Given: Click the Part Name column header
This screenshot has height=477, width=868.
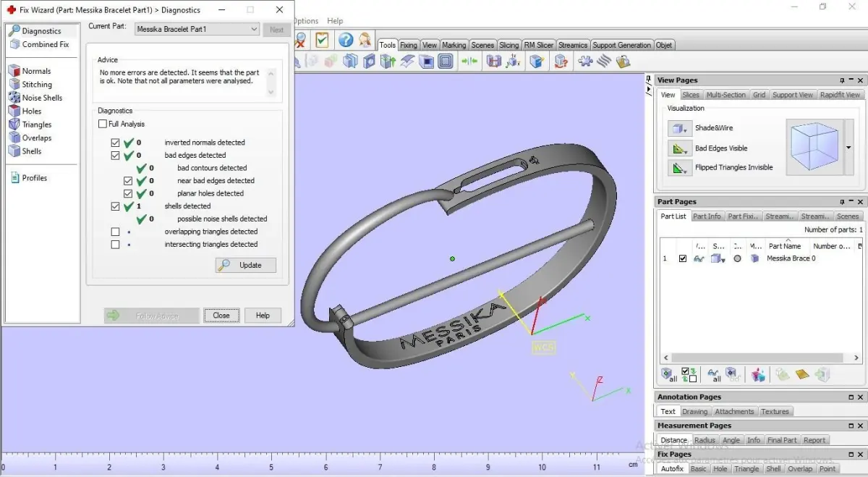Looking at the screenshot, I should [x=785, y=246].
